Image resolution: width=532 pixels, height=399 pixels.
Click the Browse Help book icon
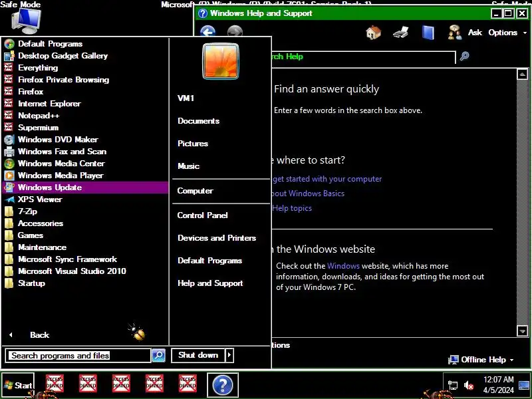[x=428, y=33]
